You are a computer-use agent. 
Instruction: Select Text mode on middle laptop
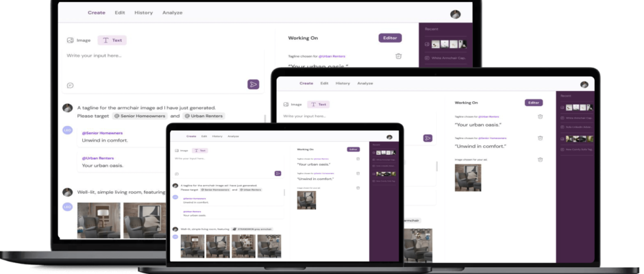pyautogui.click(x=319, y=104)
